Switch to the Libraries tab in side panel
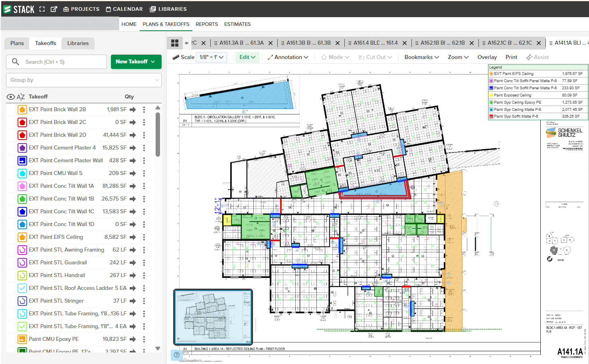 [x=78, y=43]
